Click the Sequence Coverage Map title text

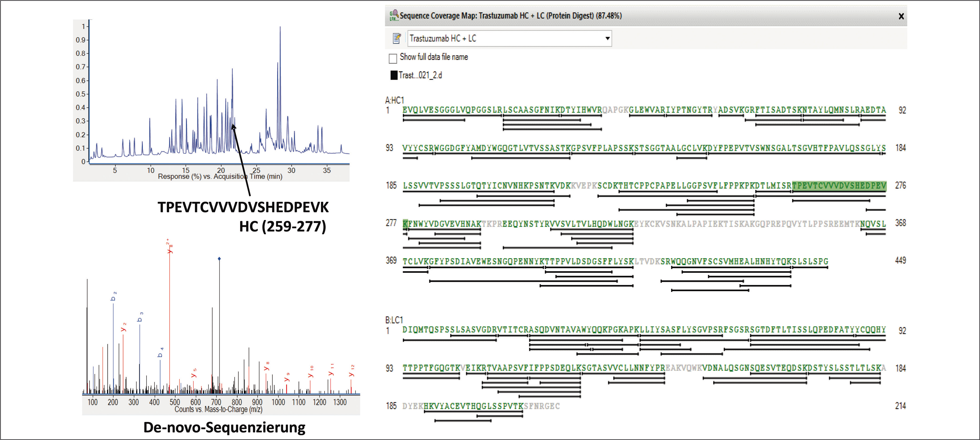point(510,16)
